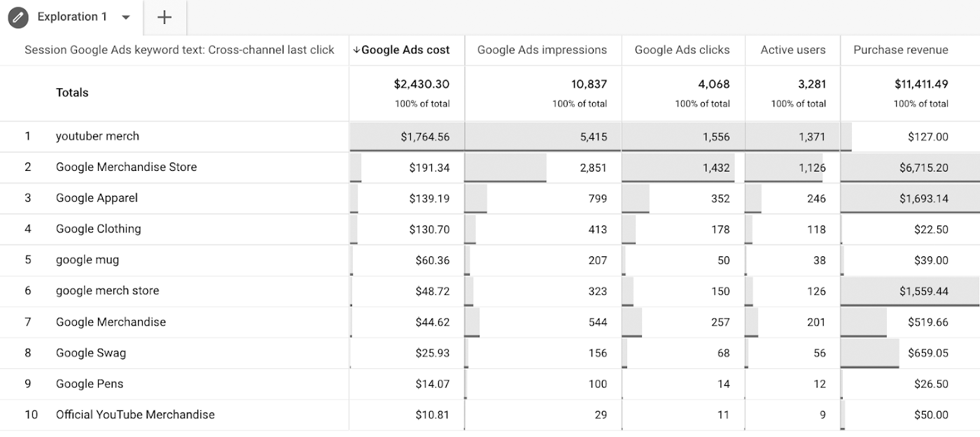
Task: Click the Purchase revenue column header
Action: (900, 50)
